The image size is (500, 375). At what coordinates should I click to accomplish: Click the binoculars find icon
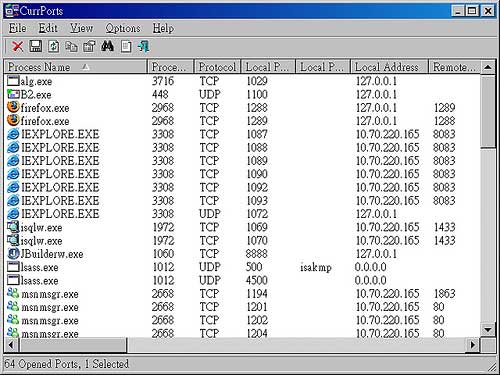pyautogui.click(x=107, y=46)
